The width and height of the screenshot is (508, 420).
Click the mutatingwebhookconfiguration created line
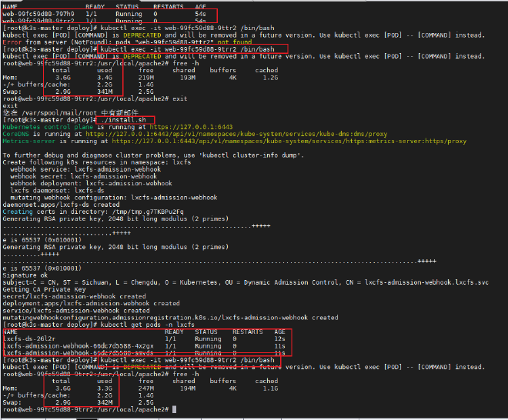(x=169, y=316)
